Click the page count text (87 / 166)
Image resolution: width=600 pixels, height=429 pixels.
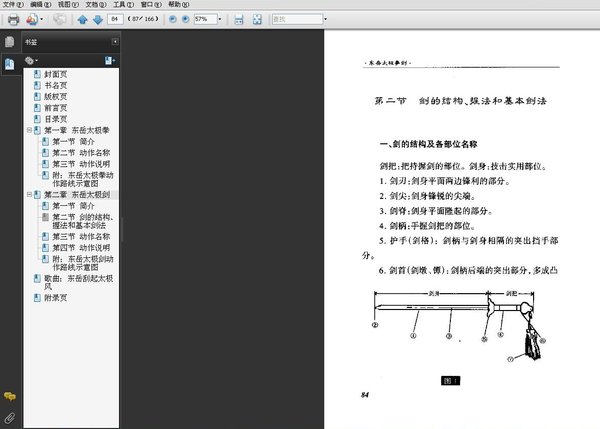[143, 19]
